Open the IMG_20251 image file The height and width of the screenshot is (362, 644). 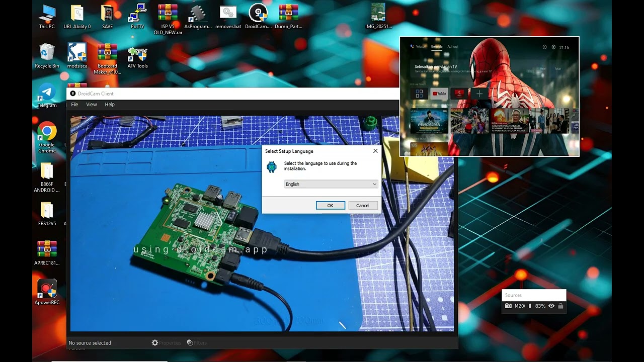coord(378,17)
